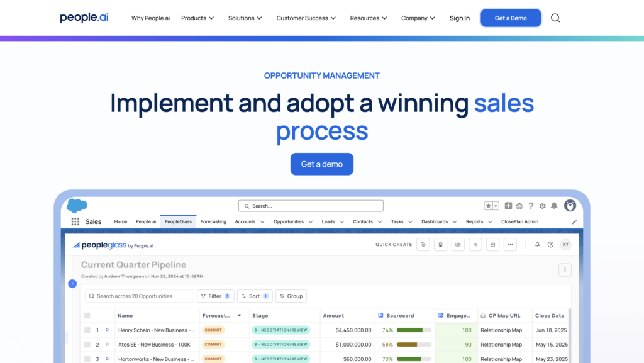Image resolution: width=644 pixels, height=363 pixels.
Task: Open the site search magnifier icon
Action: (555, 18)
